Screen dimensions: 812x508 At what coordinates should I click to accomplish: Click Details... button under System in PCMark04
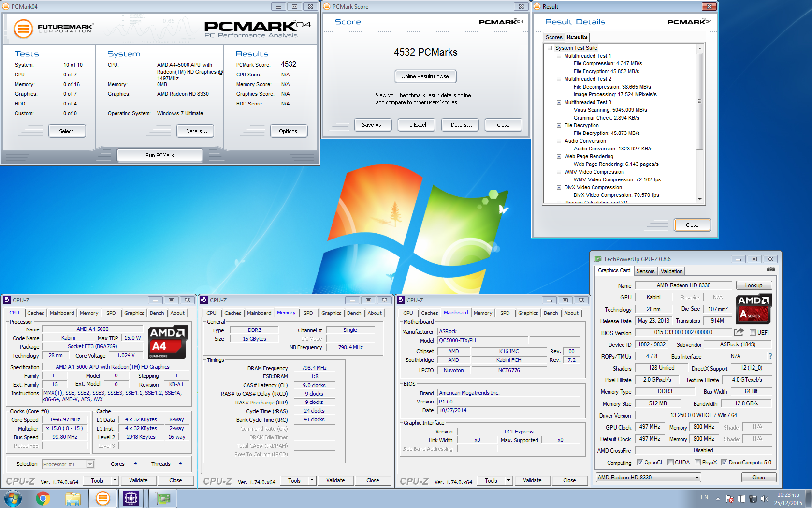[x=196, y=131]
